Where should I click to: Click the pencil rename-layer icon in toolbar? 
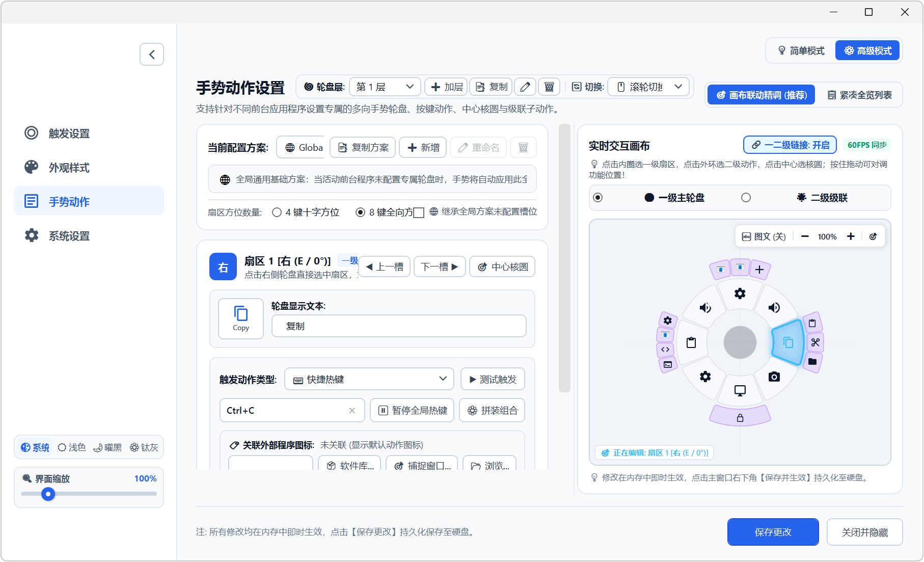525,87
